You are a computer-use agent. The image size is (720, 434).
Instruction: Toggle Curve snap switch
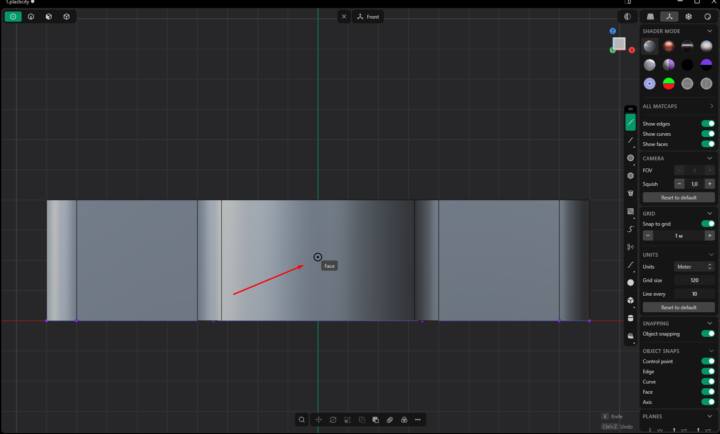(x=708, y=381)
